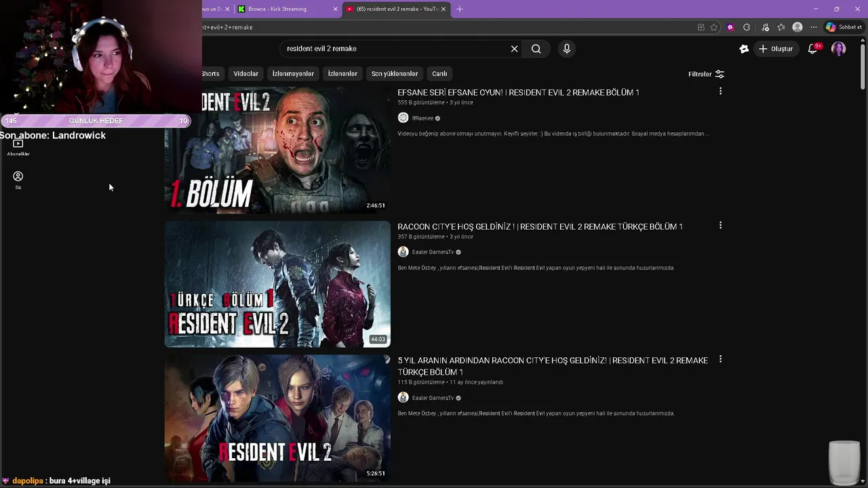Go to Easter GamersTv channel under RACOON CITY video
The width and height of the screenshot is (868, 488).
click(433, 252)
